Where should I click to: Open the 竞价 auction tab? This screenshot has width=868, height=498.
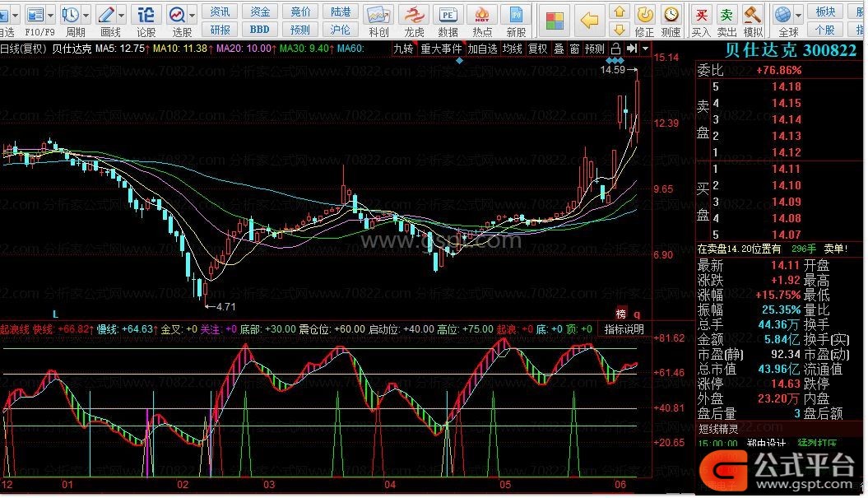pyautogui.click(x=300, y=12)
